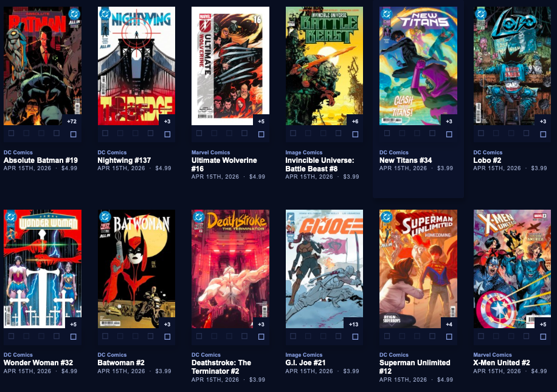Click the highlighted square icon under Deathstroke cover

pos(261,337)
